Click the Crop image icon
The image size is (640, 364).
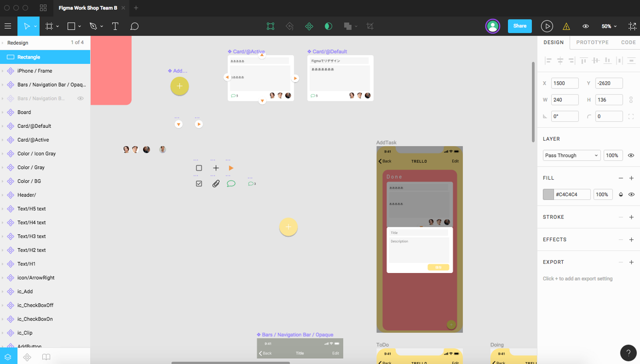coord(370,26)
